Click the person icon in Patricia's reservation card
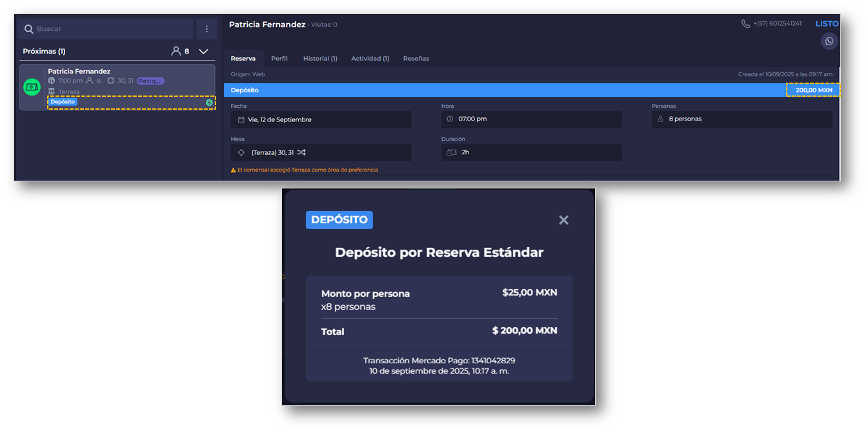The height and width of the screenshot is (433, 868). click(x=90, y=81)
